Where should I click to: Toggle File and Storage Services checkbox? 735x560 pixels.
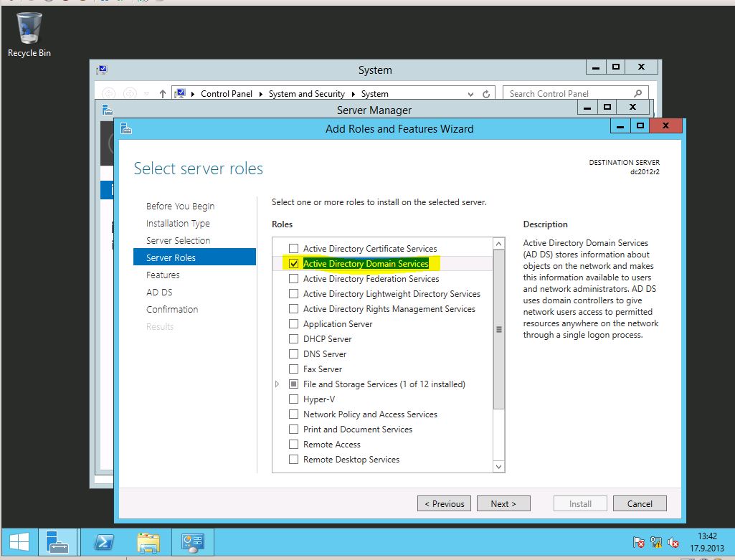293,384
